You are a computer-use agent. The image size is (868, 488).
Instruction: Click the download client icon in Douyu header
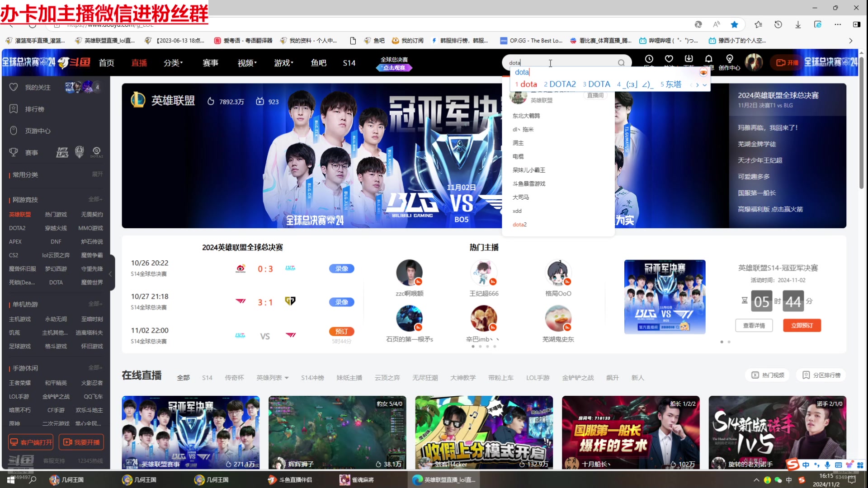click(x=689, y=59)
